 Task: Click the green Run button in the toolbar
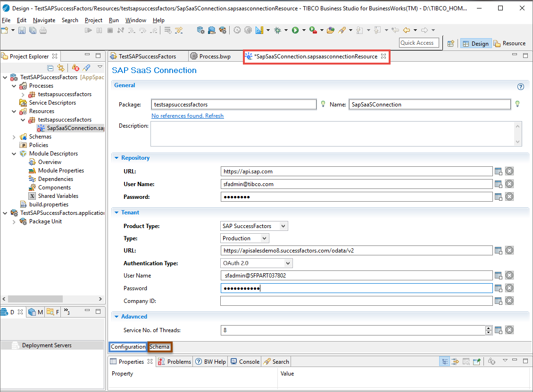[x=295, y=30]
